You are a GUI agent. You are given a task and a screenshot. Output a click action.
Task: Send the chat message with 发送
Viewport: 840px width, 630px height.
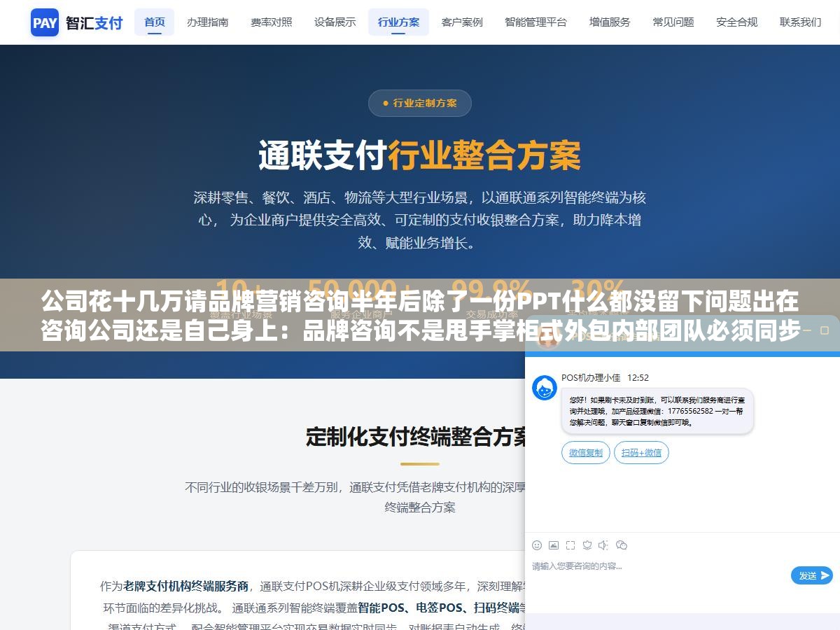coord(812,575)
